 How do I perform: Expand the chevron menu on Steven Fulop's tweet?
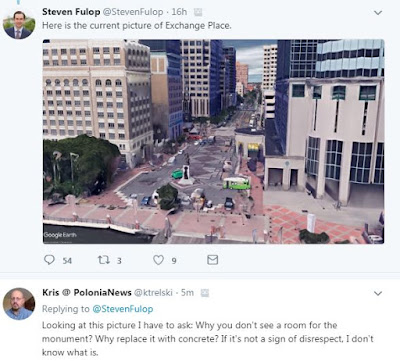(378, 13)
